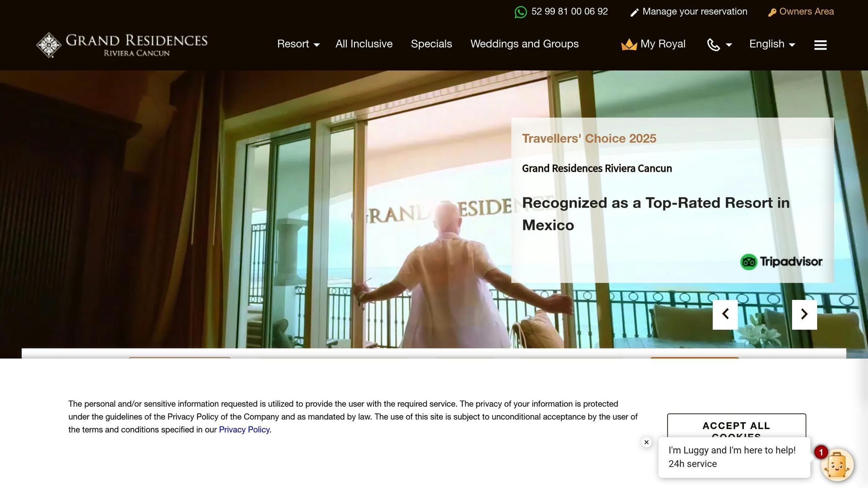Click 'Recognized as a Top-Rated Resort in Mexico' text
Image resolution: width=868 pixels, height=488 pixels.
[656, 214]
